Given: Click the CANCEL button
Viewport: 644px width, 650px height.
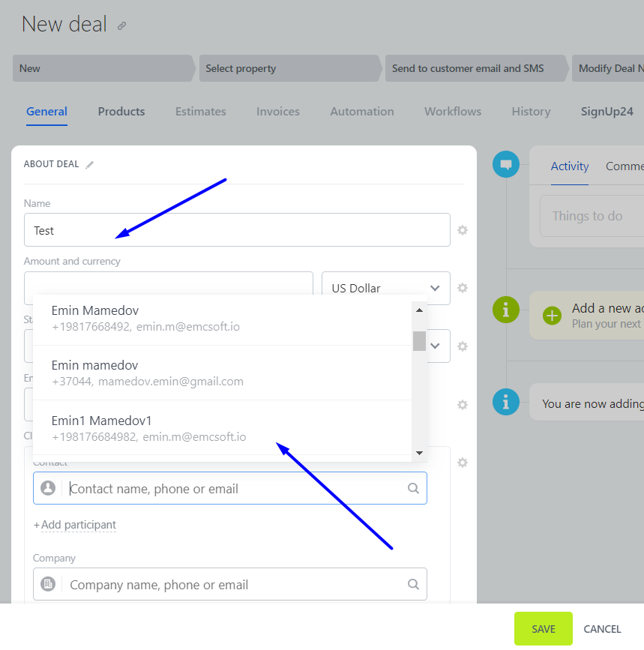Looking at the screenshot, I should tap(602, 629).
